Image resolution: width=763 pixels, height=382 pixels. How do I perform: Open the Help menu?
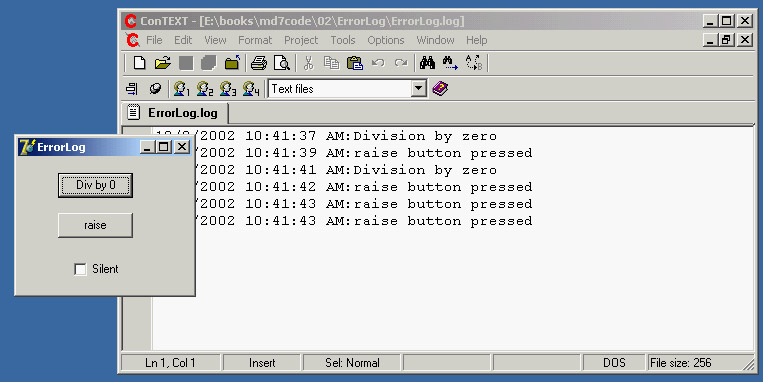476,40
